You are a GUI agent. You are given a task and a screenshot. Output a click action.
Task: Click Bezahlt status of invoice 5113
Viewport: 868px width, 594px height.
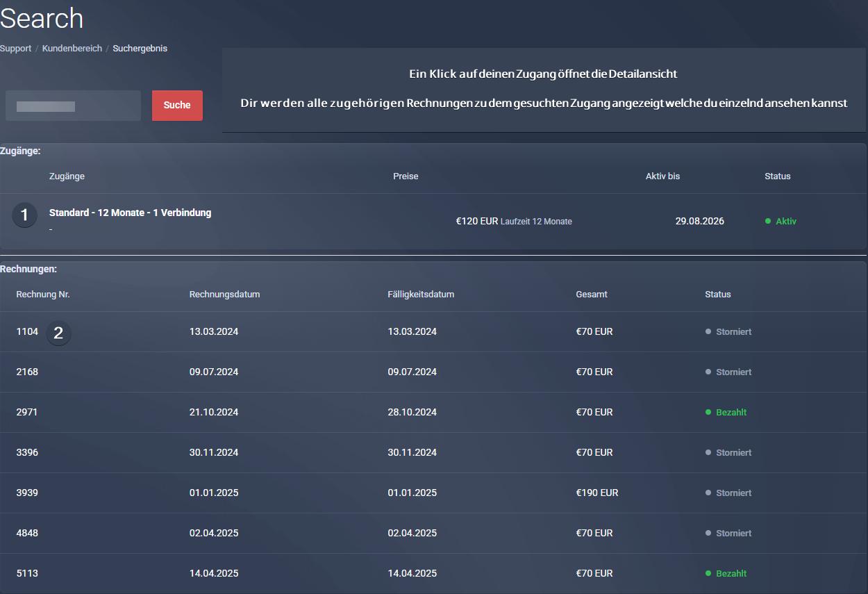pos(731,574)
